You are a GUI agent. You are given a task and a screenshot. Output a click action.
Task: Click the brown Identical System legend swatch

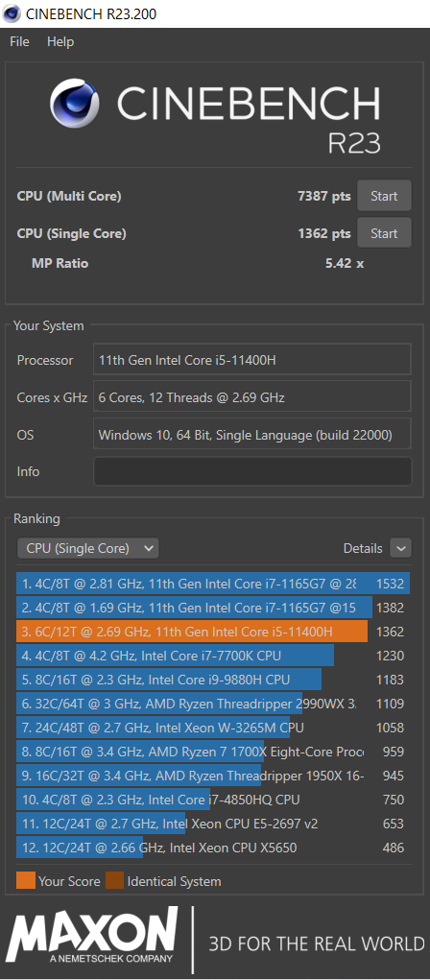(x=115, y=881)
